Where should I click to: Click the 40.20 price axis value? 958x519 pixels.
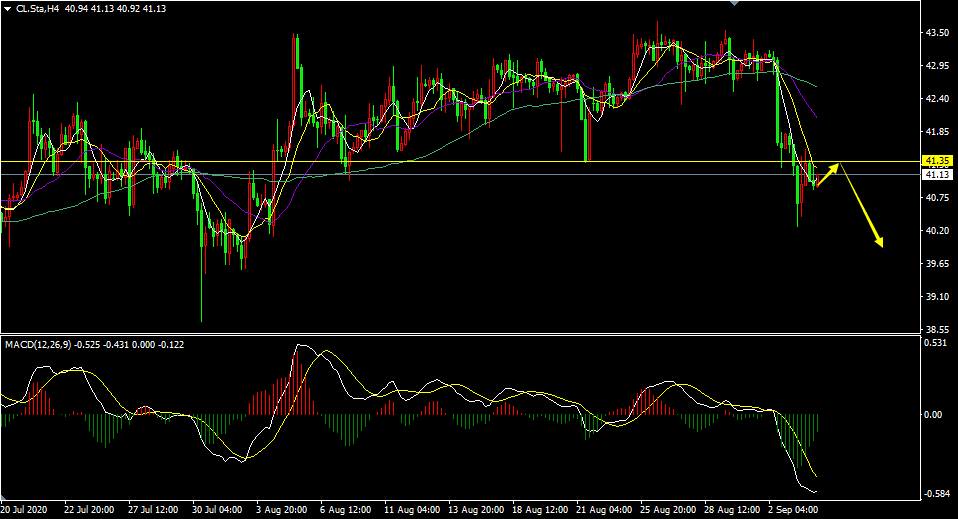click(937, 230)
